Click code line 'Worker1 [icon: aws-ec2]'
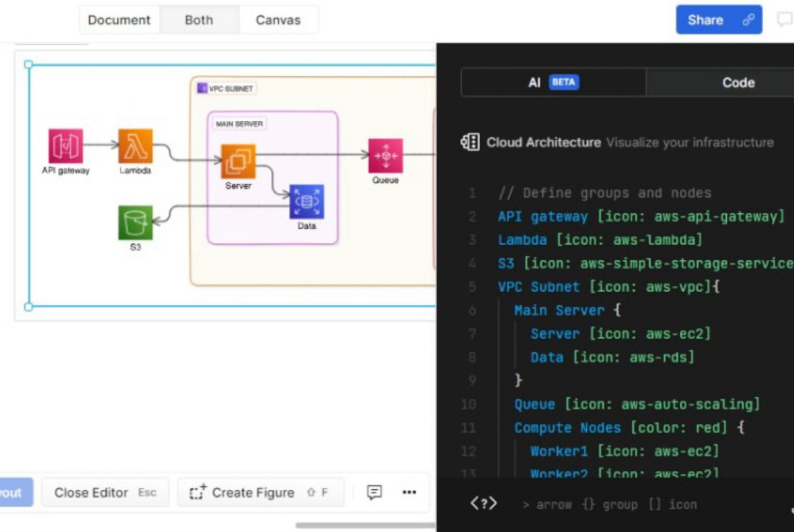The height and width of the screenshot is (532, 794). 625,451
